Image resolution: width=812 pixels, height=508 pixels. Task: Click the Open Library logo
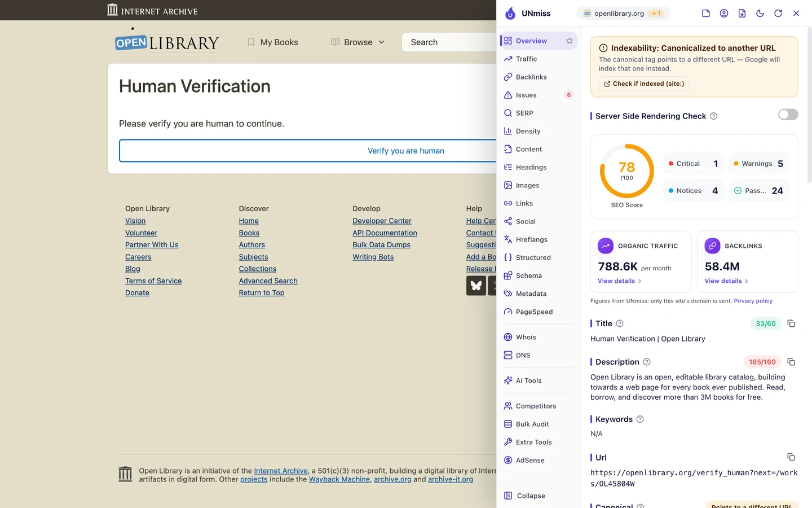tap(167, 42)
